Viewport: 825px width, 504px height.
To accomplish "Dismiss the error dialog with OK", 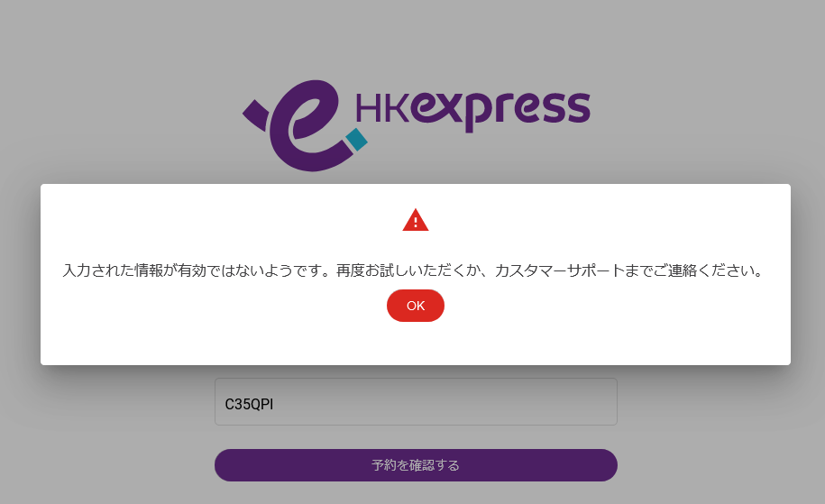I will [x=415, y=306].
